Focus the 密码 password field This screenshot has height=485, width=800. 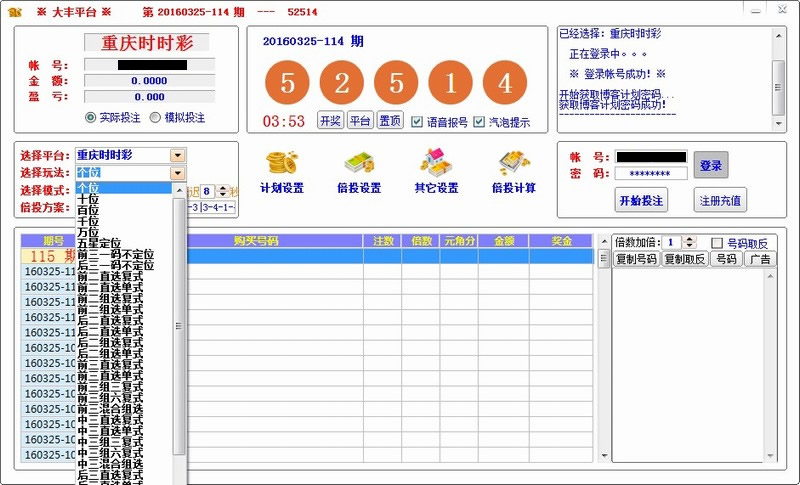point(651,173)
